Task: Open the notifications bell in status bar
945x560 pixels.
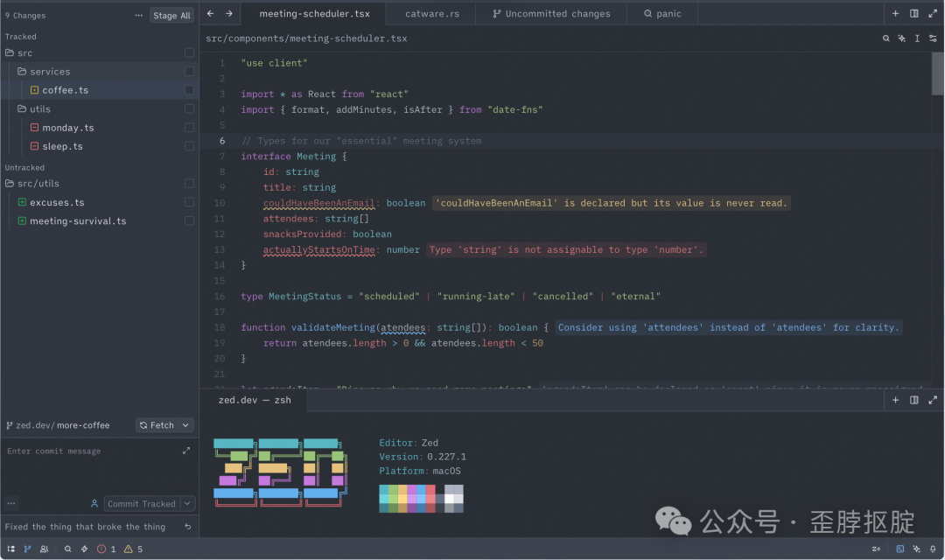Action: coord(933,549)
